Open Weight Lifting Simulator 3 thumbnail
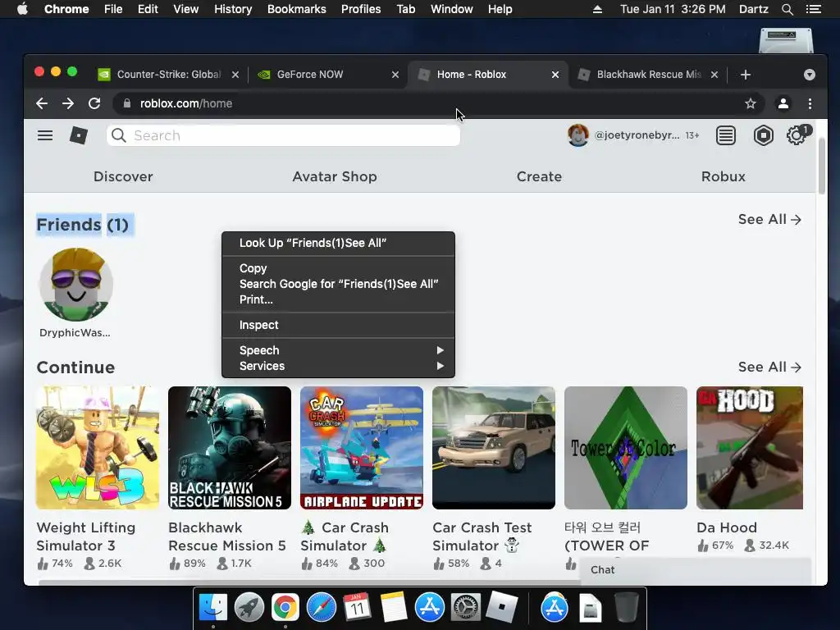Image resolution: width=840 pixels, height=630 pixels. [98, 448]
